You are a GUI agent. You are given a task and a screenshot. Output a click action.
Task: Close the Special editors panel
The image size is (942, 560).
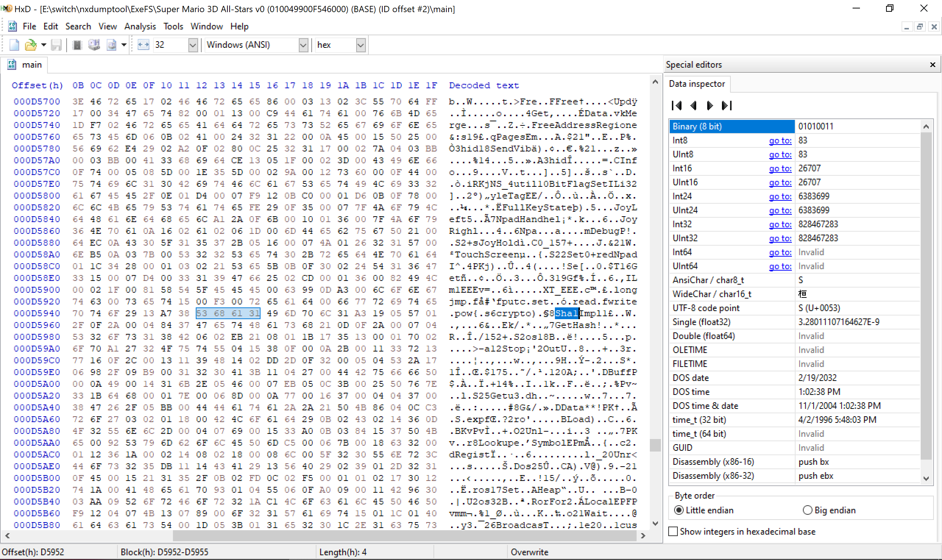click(932, 64)
